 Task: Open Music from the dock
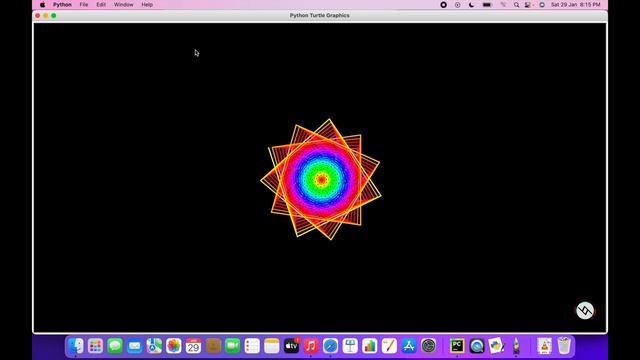click(311, 346)
